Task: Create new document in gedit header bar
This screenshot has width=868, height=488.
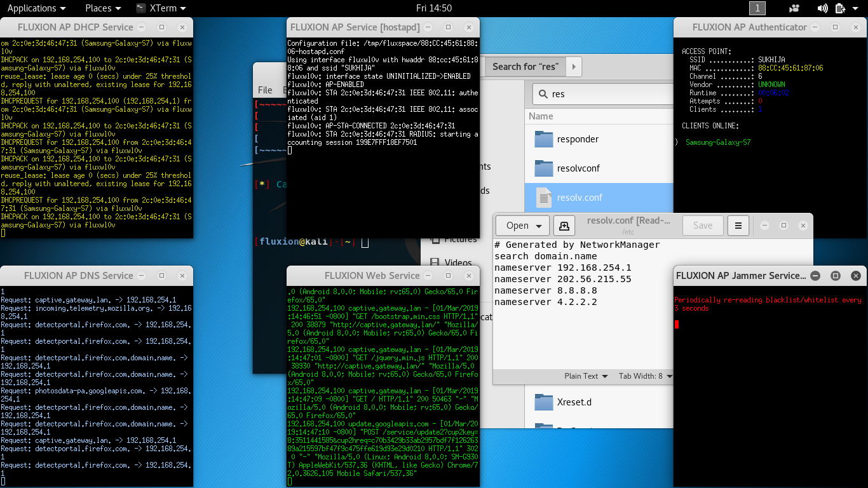Action: coord(564,226)
